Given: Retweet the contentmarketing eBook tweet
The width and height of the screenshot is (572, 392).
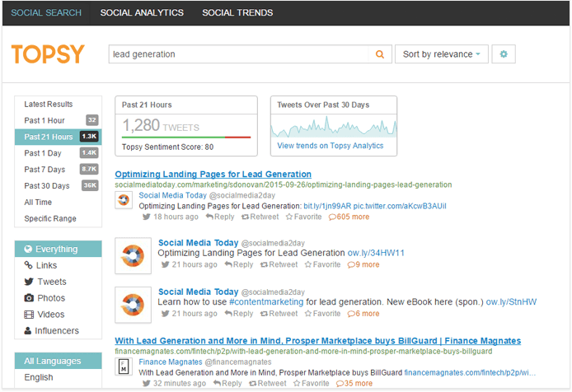Looking at the screenshot, I should (x=279, y=313).
